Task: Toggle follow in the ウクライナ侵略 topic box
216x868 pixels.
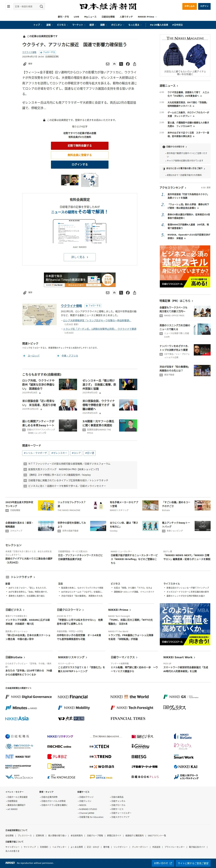Action: (93, 306)
